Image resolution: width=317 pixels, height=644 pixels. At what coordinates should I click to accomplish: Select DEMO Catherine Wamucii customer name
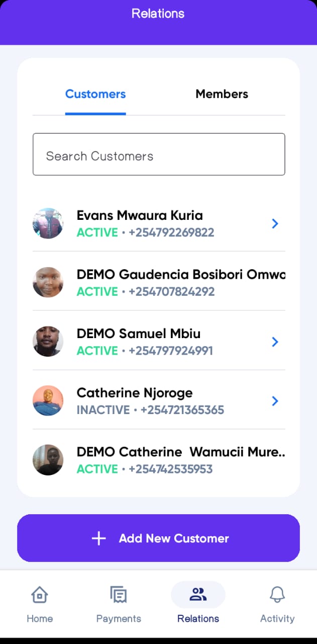point(180,452)
